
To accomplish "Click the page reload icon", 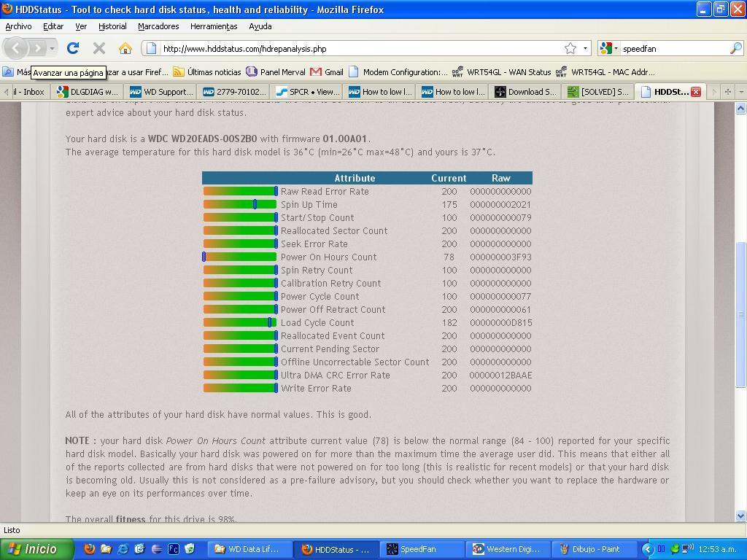I will (x=73, y=49).
